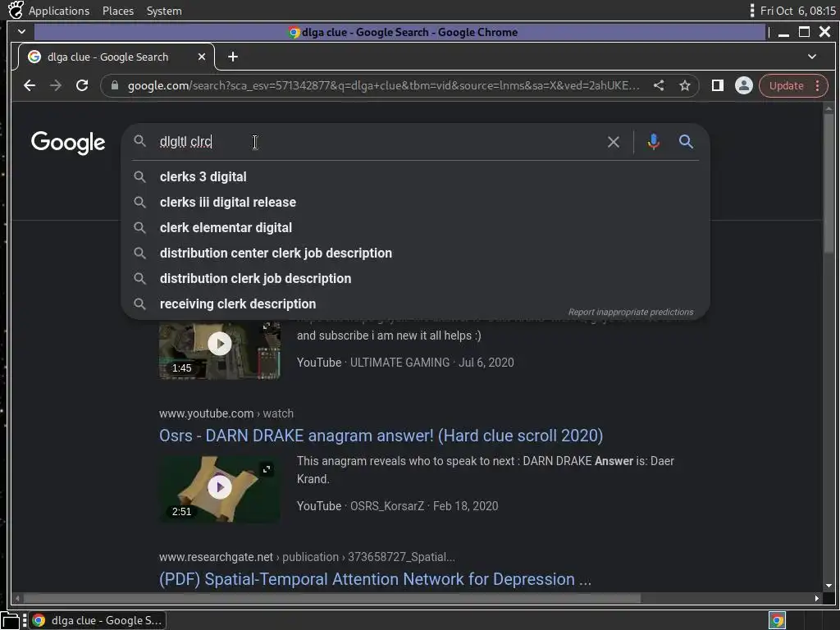
Task: Open the Chrome profile avatar menu
Action: (x=743, y=85)
